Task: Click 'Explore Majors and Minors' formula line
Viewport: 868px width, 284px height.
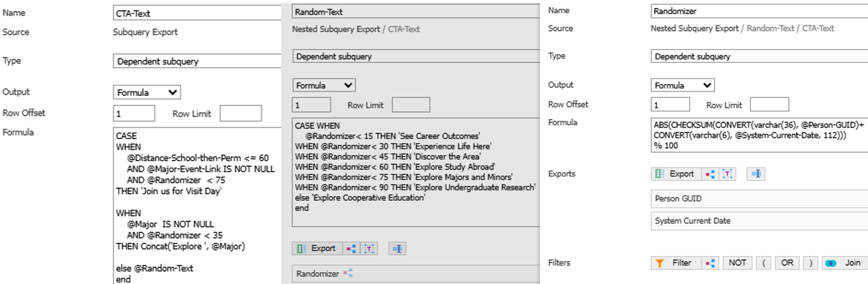Action: coord(404,177)
